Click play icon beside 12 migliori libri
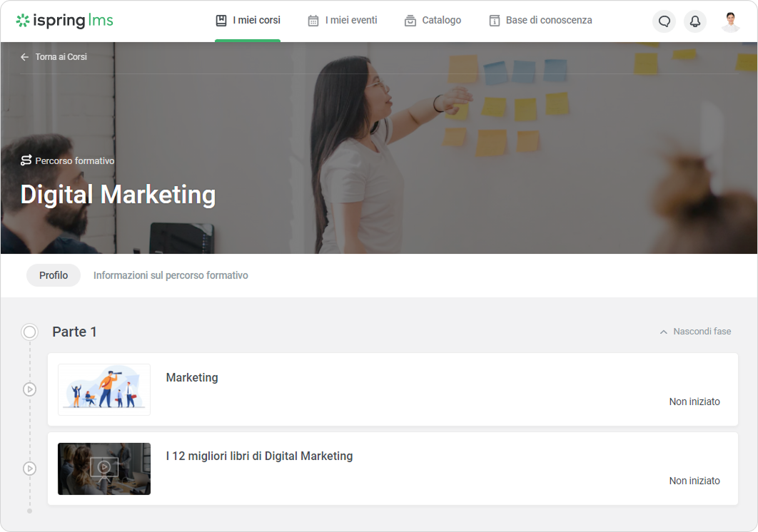This screenshot has height=532, width=758. point(29,469)
